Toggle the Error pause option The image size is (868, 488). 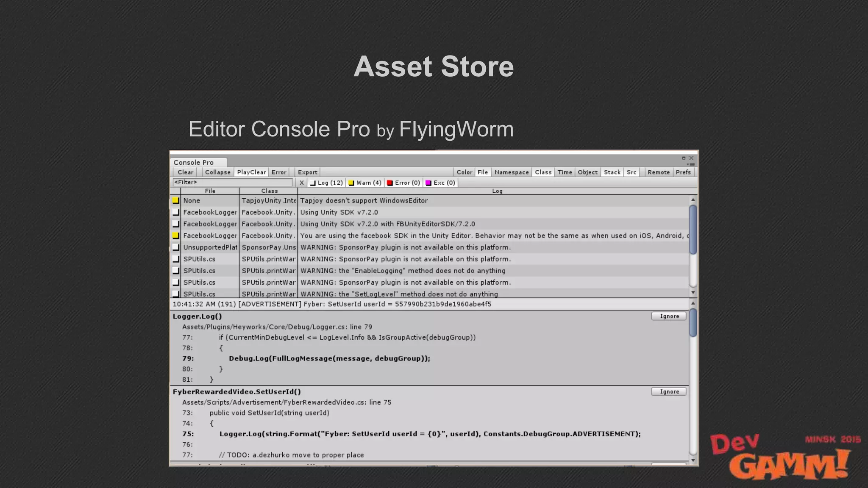pos(279,172)
